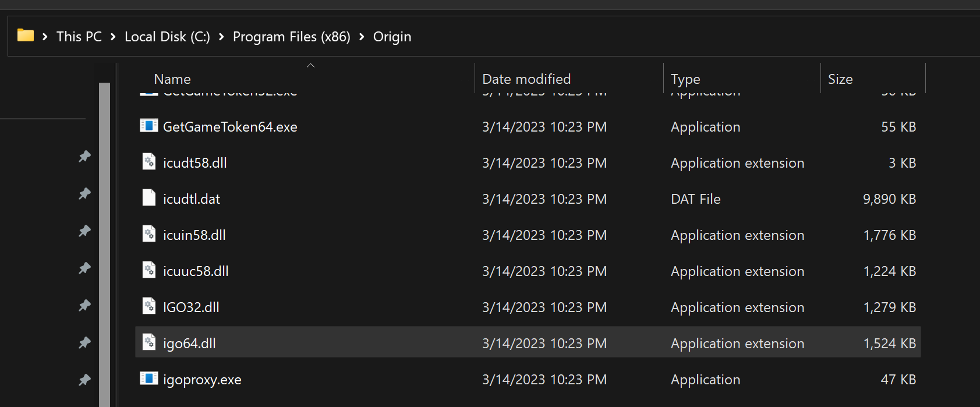This screenshot has height=407, width=980.
Task: Click the GetGameToken64.exe application icon
Action: click(149, 126)
